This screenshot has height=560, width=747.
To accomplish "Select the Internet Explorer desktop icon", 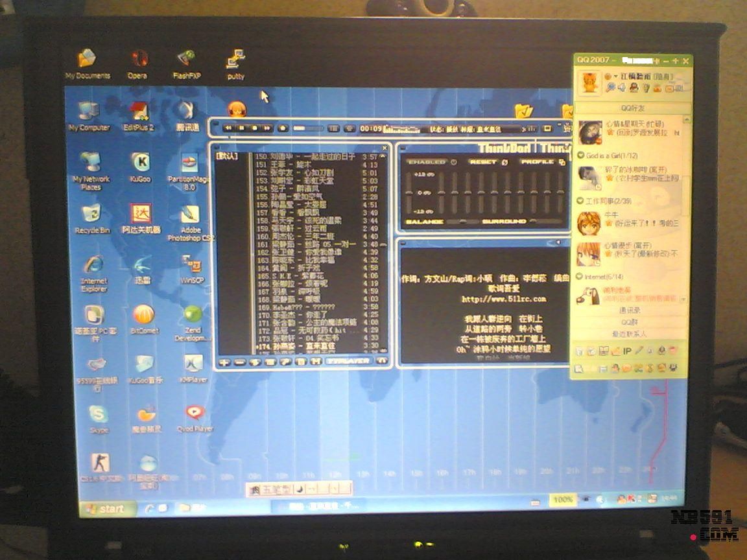I will pos(94,274).
